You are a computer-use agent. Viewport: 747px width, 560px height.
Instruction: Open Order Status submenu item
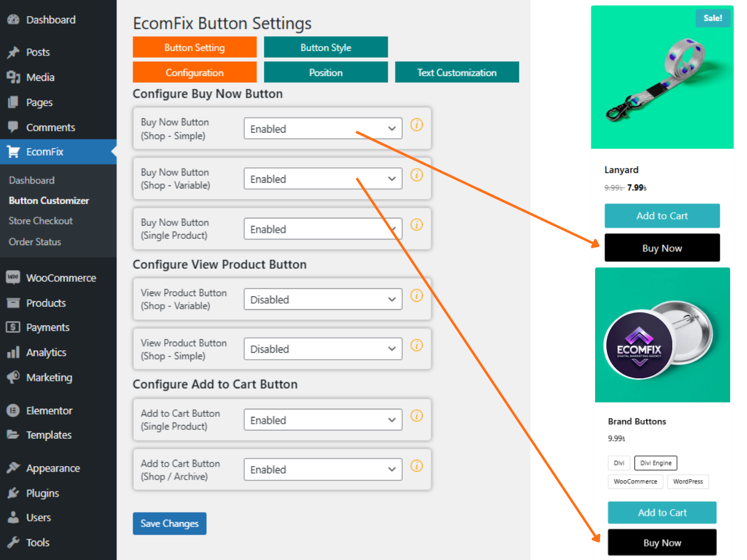click(35, 241)
